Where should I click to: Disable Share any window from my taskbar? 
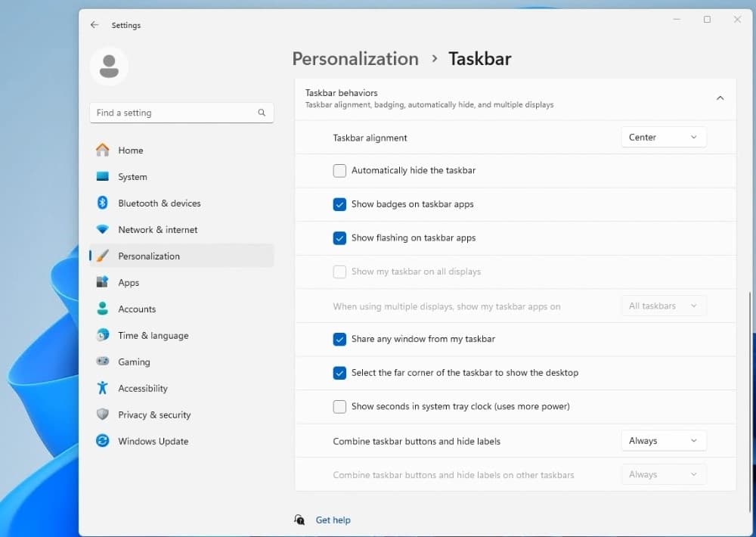click(x=339, y=340)
